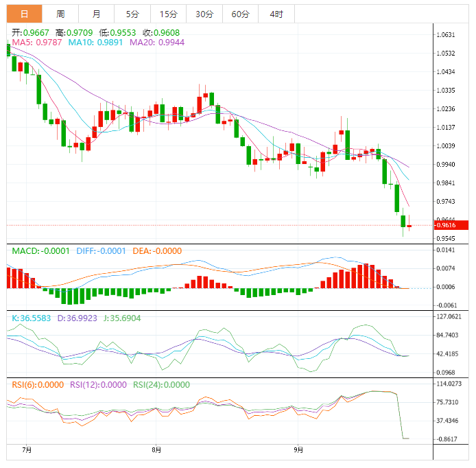Click the 1.0631 price axis label
This screenshot has width=476, height=468.
coord(446,35)
